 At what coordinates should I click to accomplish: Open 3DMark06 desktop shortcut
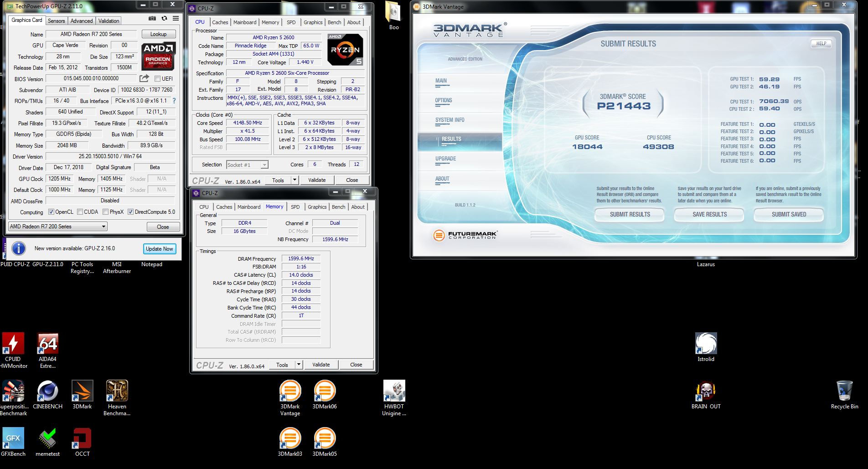[325, 395]
